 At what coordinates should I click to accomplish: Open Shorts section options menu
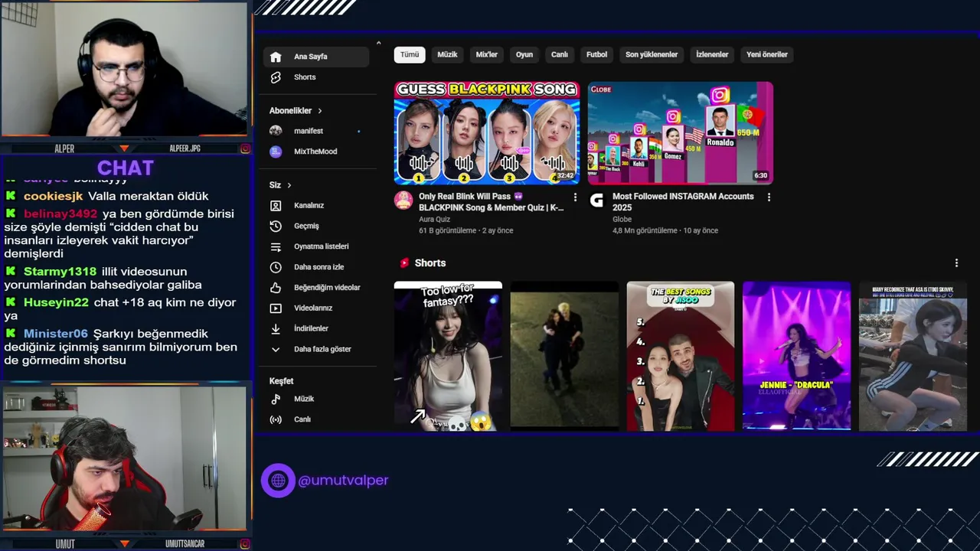click(x=956, y=262)
